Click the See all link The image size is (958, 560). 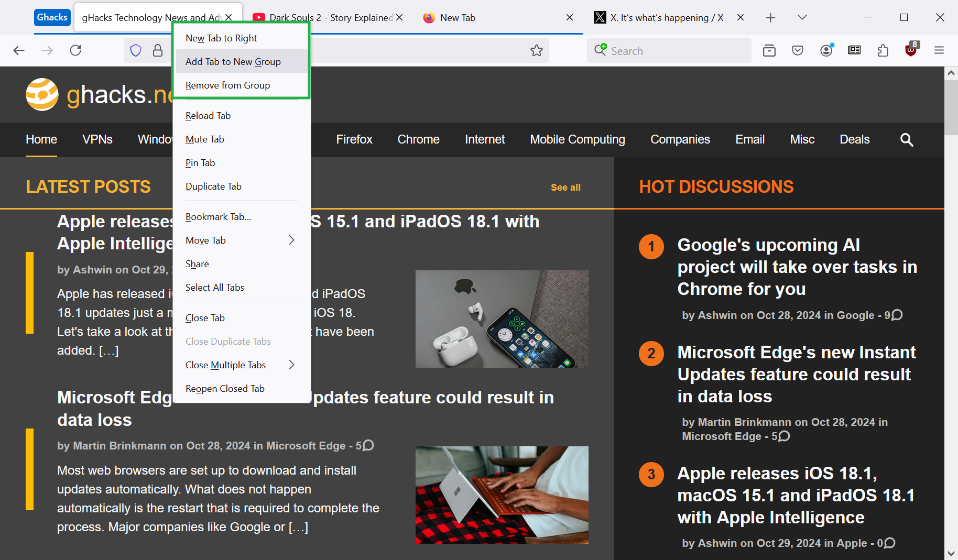tap(565, 188)
